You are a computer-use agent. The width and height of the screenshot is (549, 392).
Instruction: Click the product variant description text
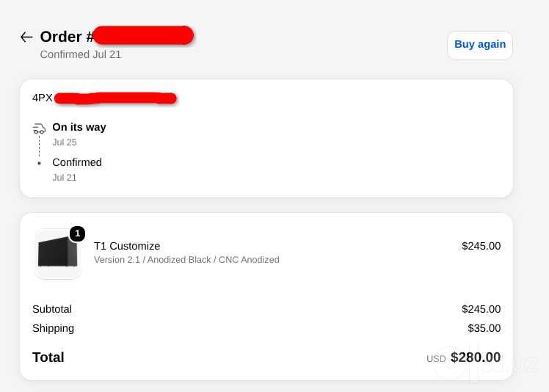pos(186,260)
